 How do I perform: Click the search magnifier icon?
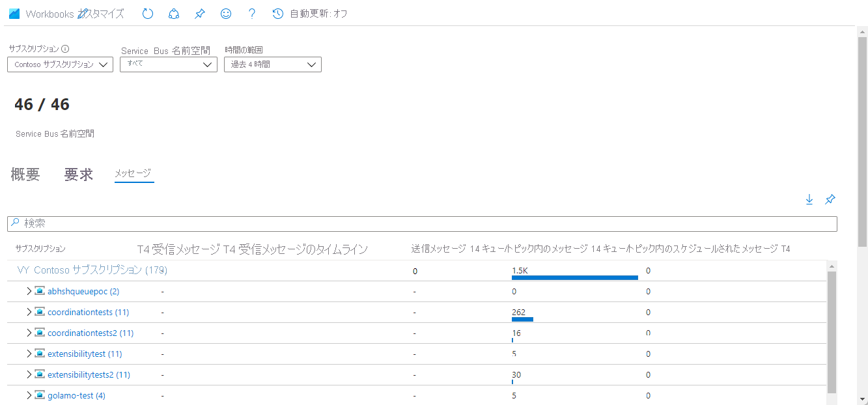[x=16, y=223]
